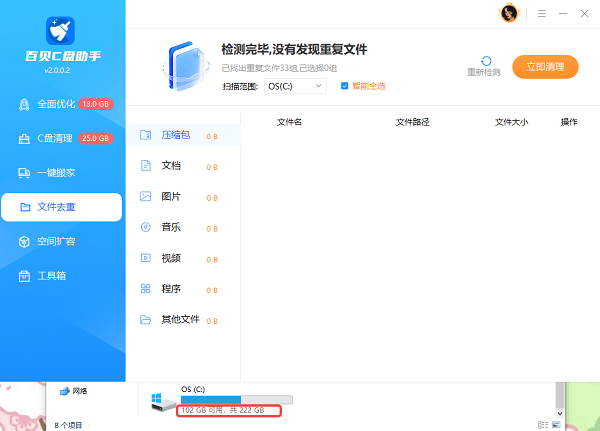Click the 13.0 GB badge

96,104
